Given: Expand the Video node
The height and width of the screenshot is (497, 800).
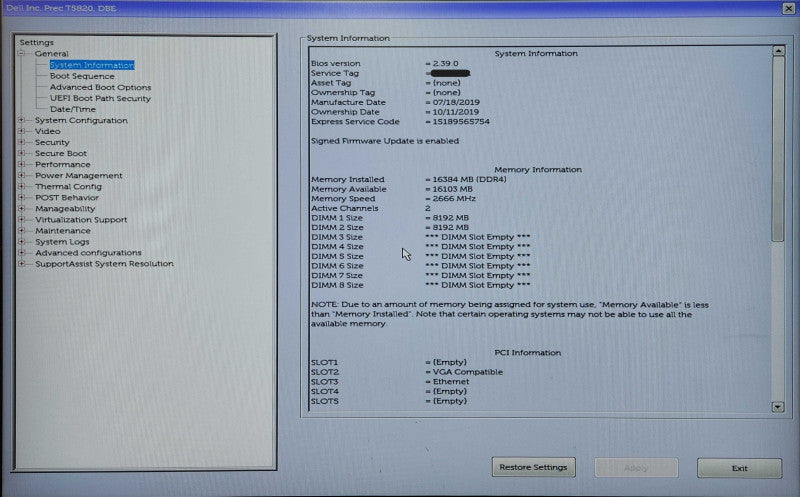Looking at the screenshot, I should pos(22,131).
